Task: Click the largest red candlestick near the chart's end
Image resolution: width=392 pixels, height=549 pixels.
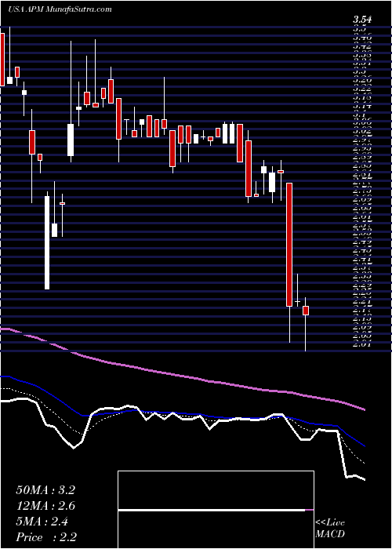Action: 289,245
